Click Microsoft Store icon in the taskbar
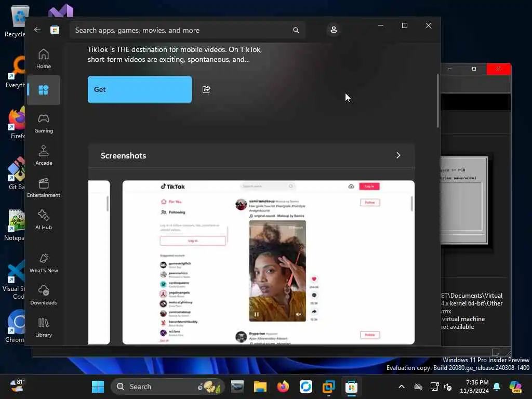This screenshot has height=399, width=532. tap(352, 387)
